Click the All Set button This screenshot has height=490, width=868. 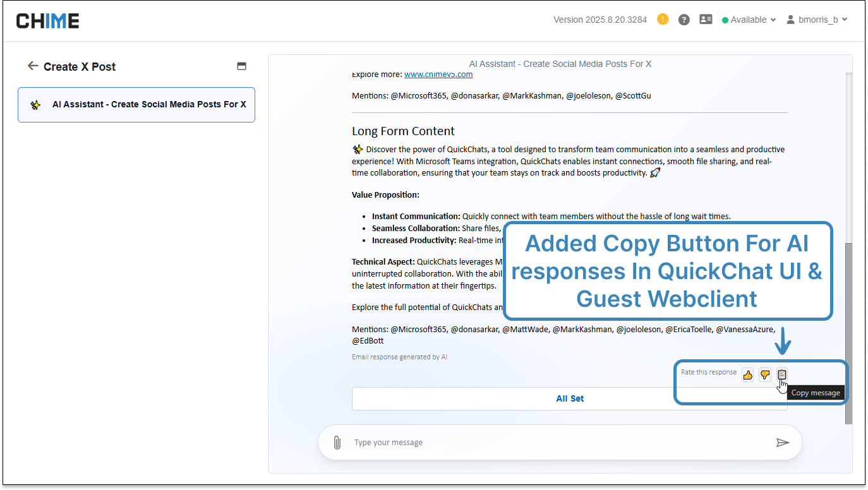[570, 398]
